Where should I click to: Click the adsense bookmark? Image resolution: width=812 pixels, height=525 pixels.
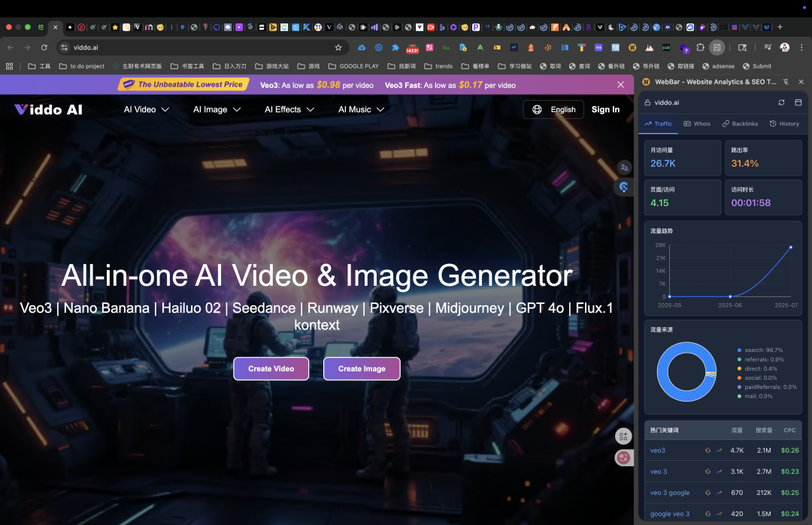718,66
